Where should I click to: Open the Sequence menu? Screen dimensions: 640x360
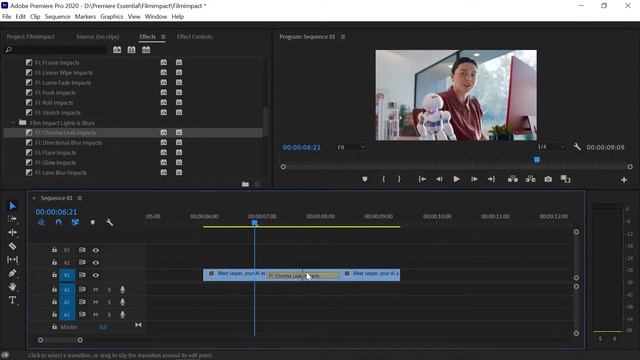coord(58,17)
